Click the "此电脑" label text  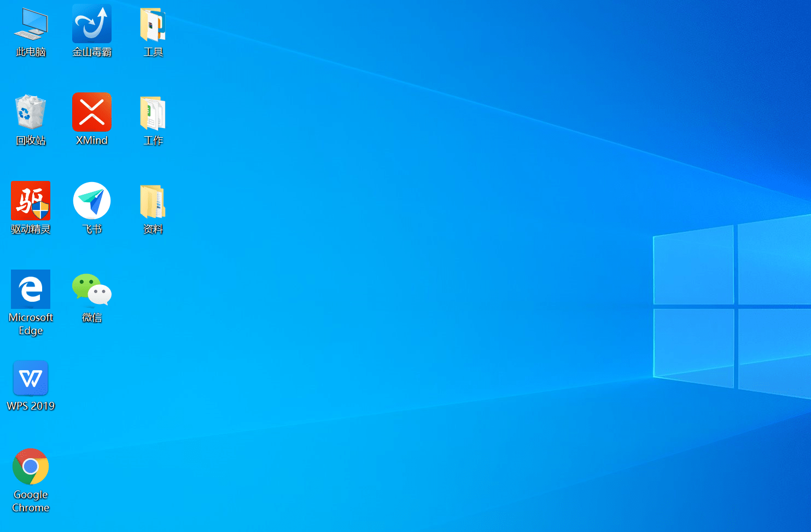pyautogui.click(x=31, y=52)
